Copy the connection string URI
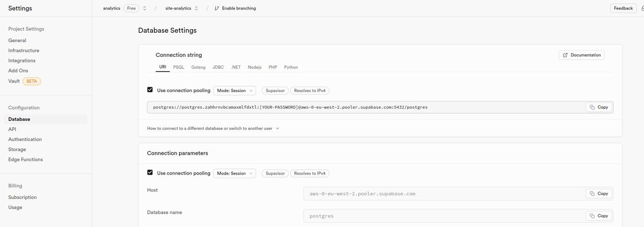644x227 pixels. [599, 107]
